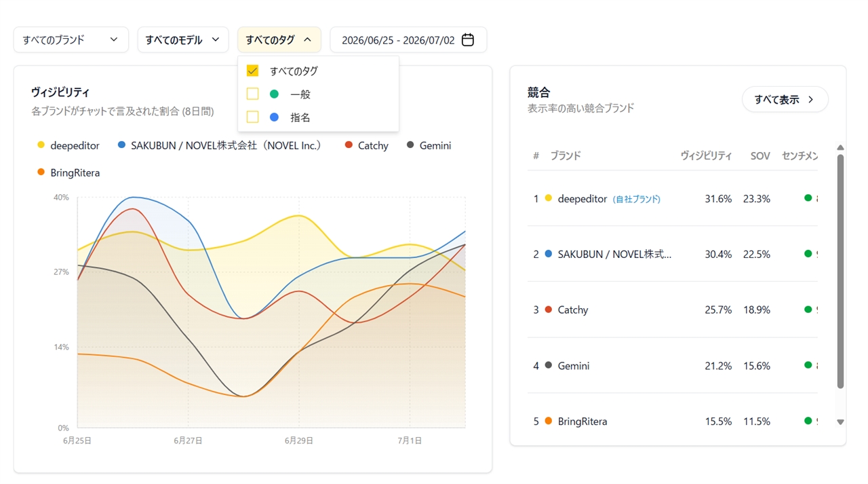
Task: Click deepeditor yellow legend dot
Action: point(41,145)
